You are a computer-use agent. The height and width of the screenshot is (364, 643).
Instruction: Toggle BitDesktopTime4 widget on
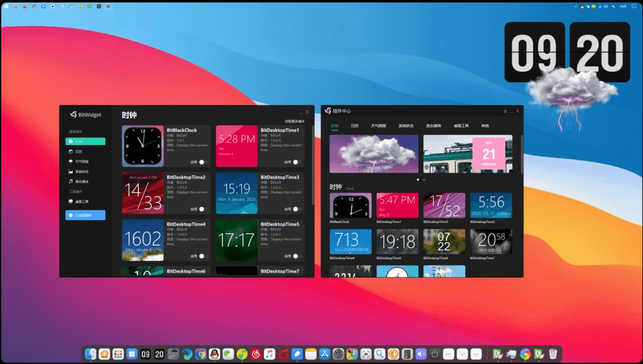[x=203, y=256]
